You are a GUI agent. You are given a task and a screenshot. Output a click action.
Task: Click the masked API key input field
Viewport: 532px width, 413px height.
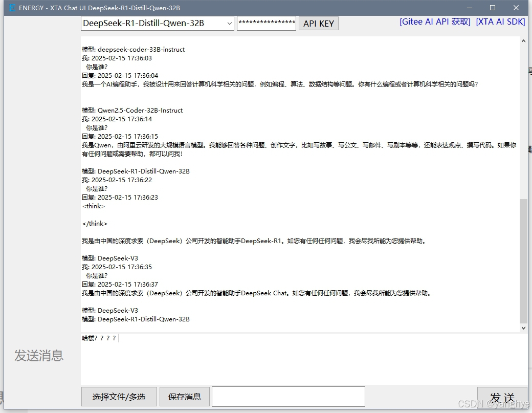click(267, 24)
